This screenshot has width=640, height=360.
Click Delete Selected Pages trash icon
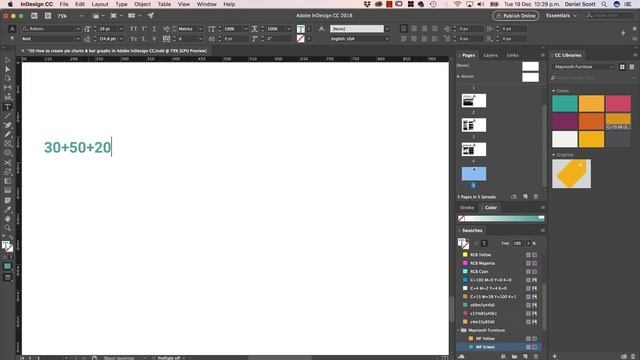coord(536,196)
